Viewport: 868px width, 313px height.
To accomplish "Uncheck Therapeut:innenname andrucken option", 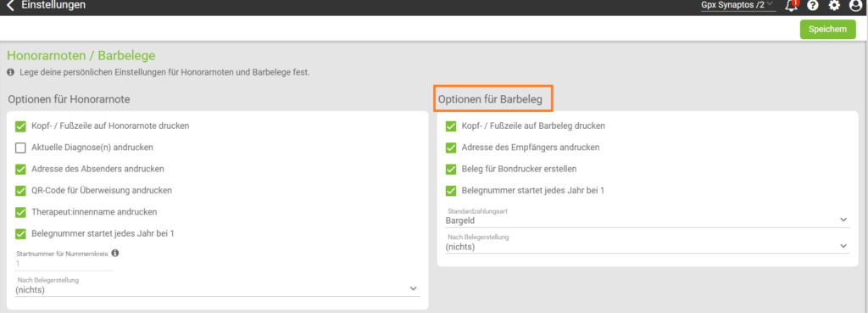I will (x=20, y=212).
